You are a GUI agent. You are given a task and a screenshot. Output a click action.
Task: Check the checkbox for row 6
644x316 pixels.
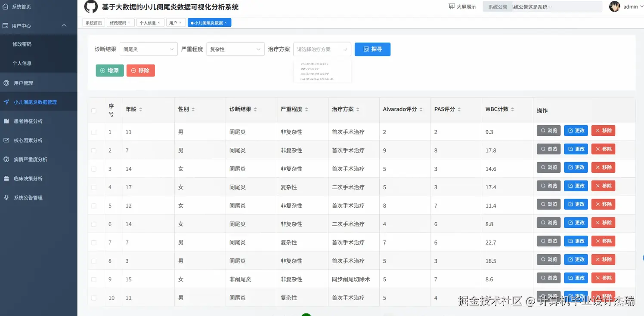(94, 224)
